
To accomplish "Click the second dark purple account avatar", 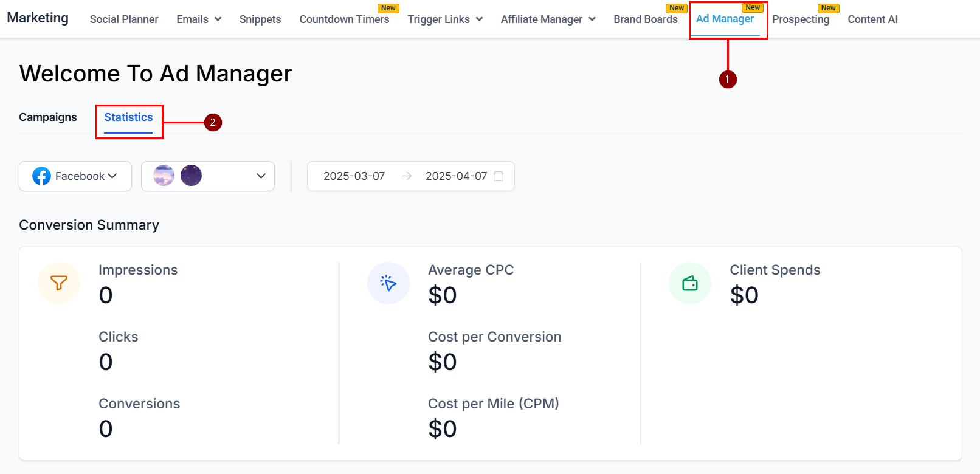I will pos(191,176).
